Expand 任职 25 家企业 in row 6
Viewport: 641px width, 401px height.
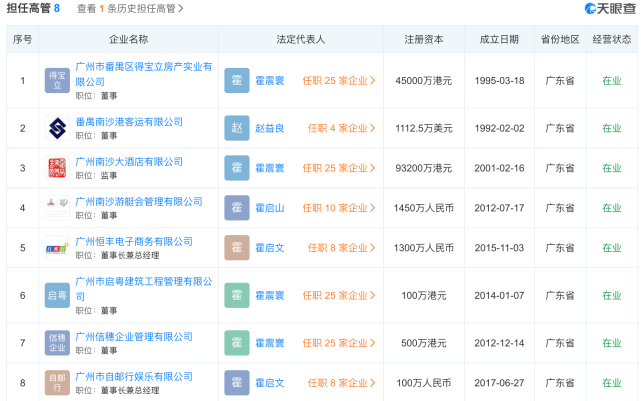point(339,296)
